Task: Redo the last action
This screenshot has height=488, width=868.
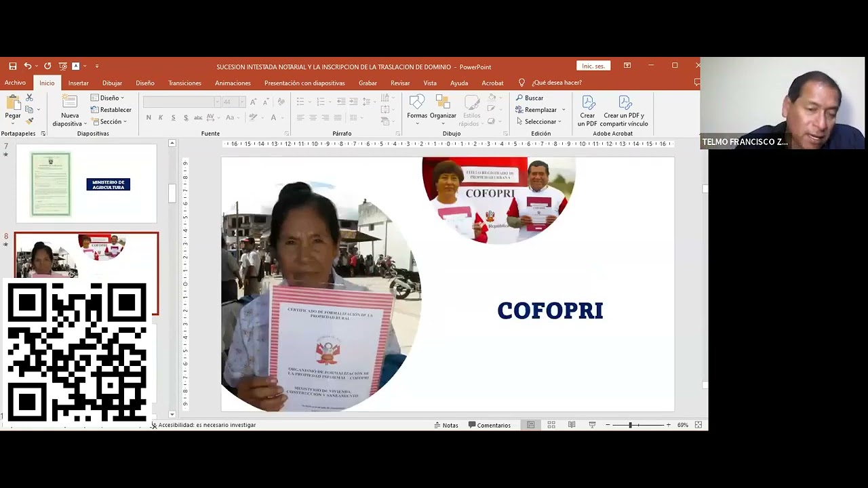Action: click(47, 66)
